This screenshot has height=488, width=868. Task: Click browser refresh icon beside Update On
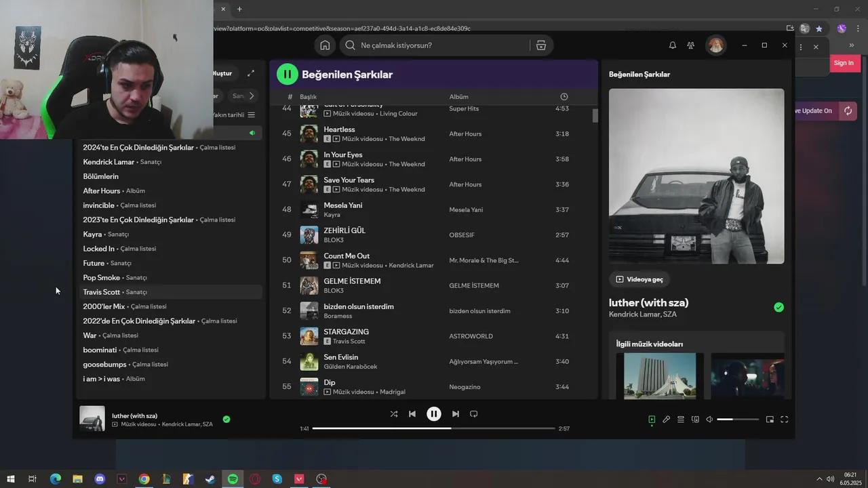click(x=848, y=111)
